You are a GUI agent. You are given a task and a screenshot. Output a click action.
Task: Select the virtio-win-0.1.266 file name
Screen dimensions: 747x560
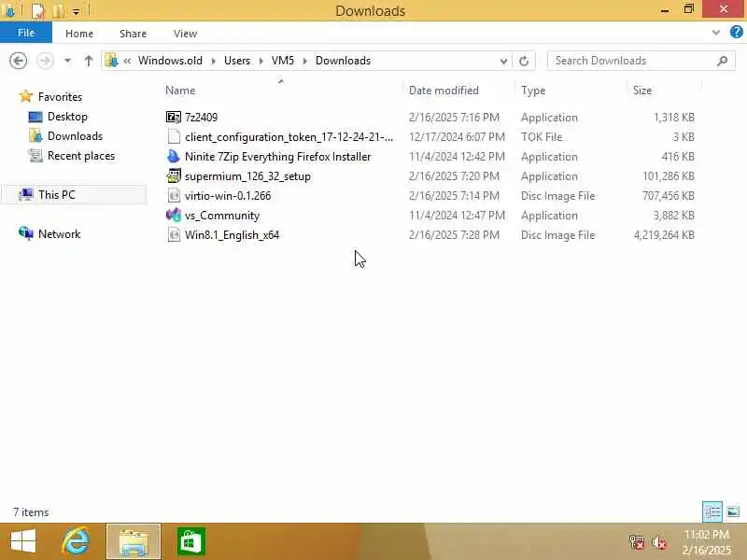pyautogui.click(x=228, y=196)
